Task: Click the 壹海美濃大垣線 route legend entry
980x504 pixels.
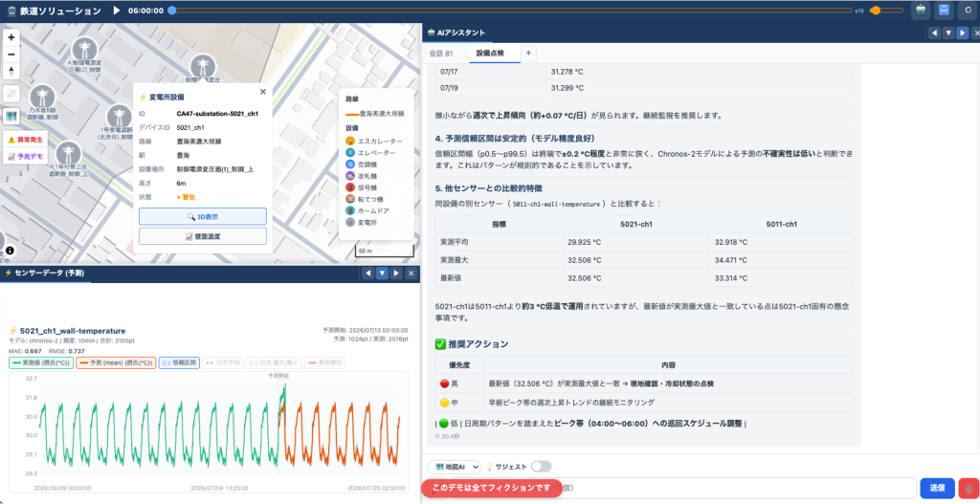Action: (x=375, y=114)
